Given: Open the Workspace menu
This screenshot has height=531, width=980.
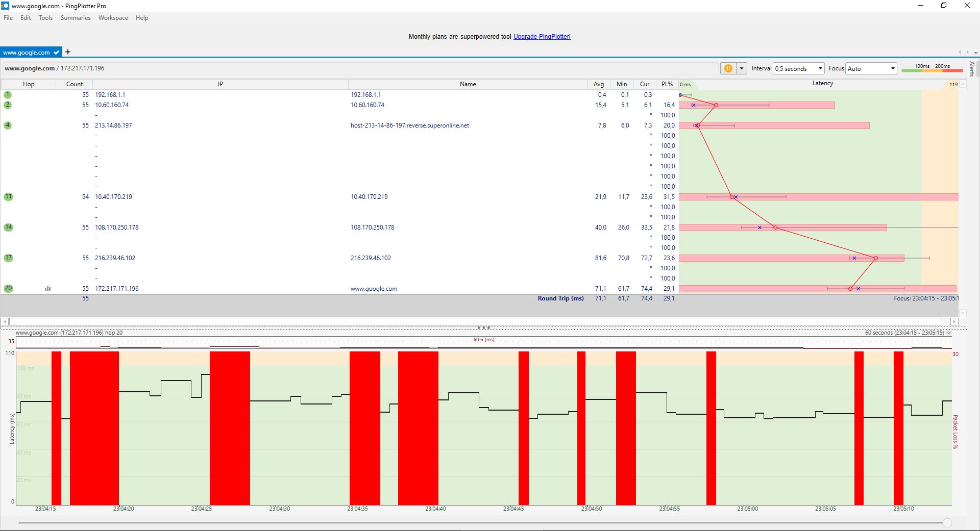Looking at the screenshot, I should coord(113,18).
